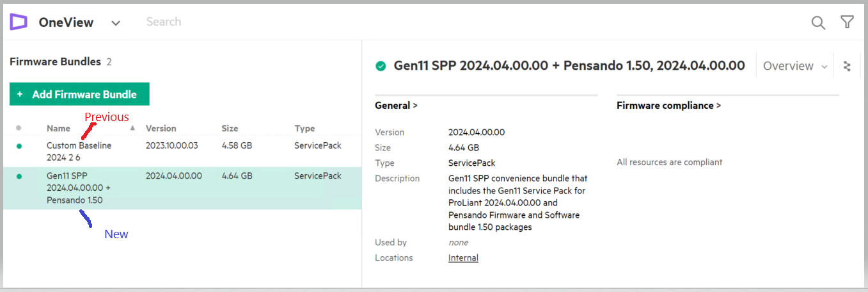Click version 2023.10.00.03 cell
This screenshot has width=868, height=292.
coord(171,146)
